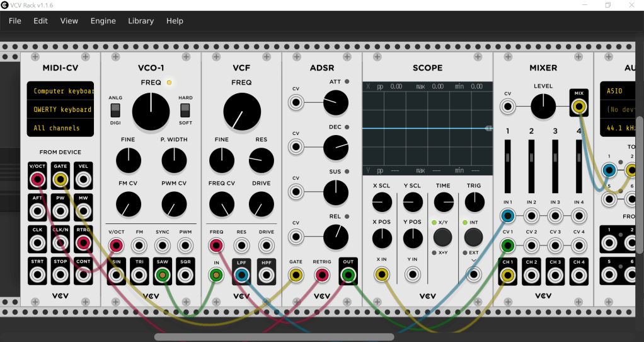Toggle the HARD/SOFT sync switch
Screen dimensions: 644x342
click(x=185, y=110)
